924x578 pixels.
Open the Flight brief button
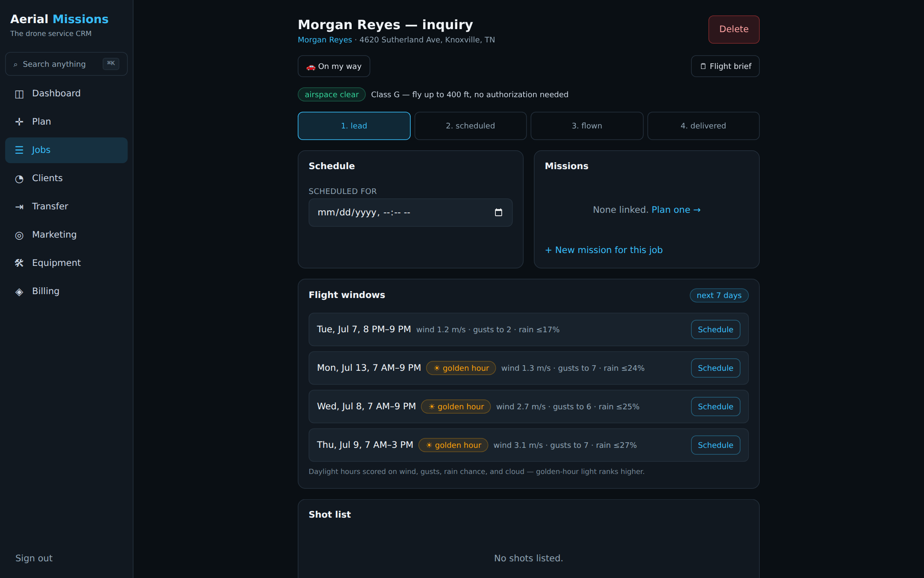(x=725, y=66)
